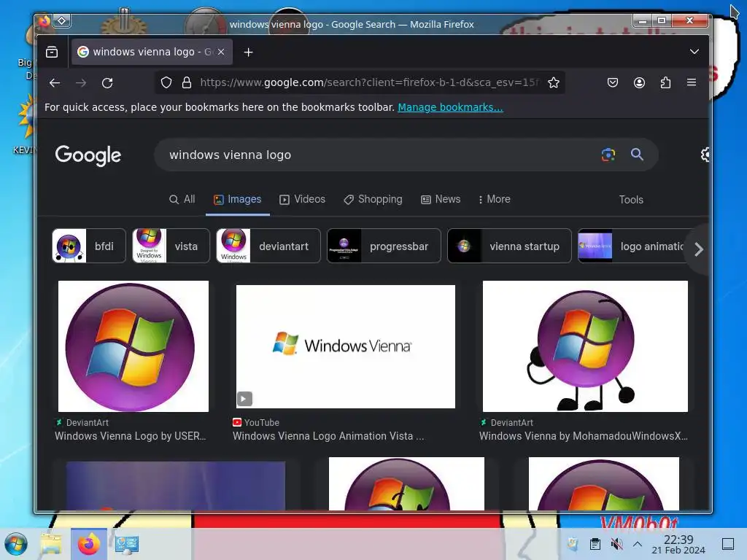Viewport: 747px width, 560px height.
Task: Switch to the Shopping tab
Action: pos(373,200)
